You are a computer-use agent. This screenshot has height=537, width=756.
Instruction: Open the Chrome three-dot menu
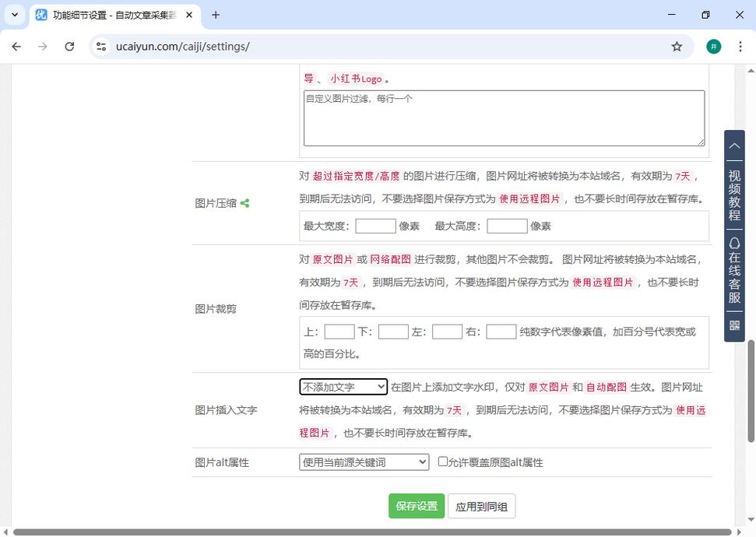(x=740, y=47)
